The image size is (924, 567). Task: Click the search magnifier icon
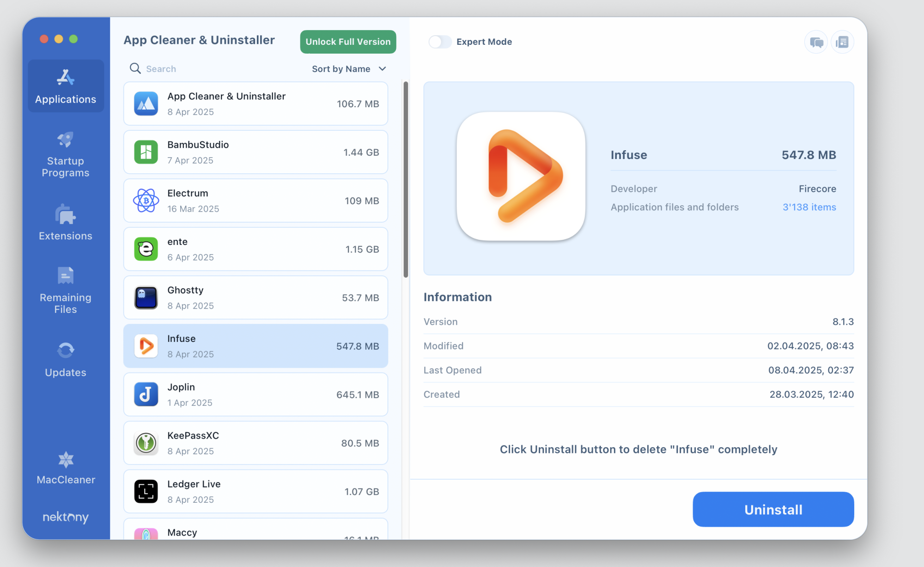coord(135,68)
